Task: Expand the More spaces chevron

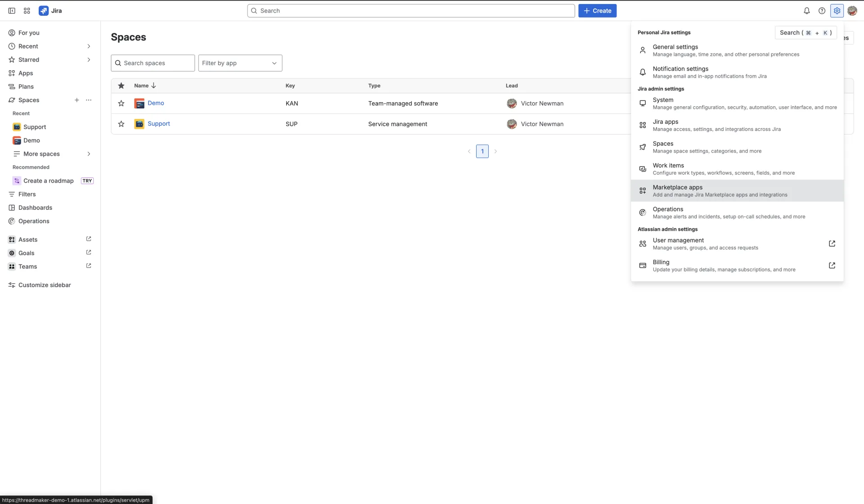Action: pyautogui.click(x=89, y=154)
